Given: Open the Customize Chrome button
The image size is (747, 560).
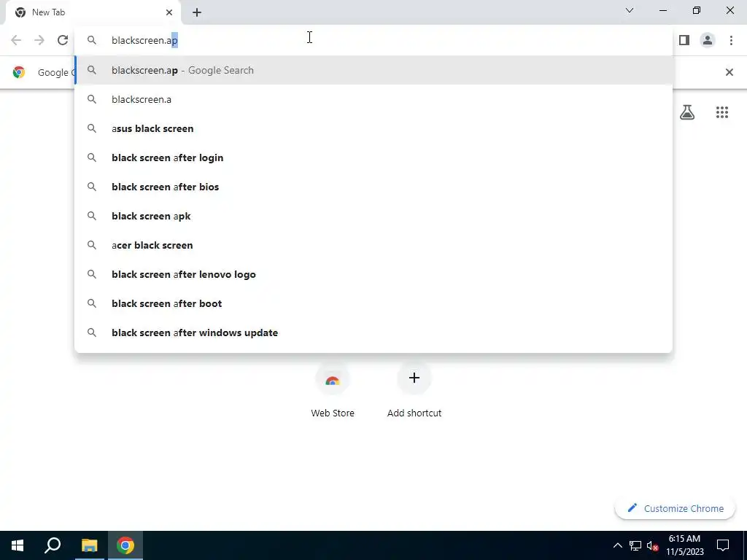Looking at the screenshot, I should pyautogui.click(x=675, y=508).
